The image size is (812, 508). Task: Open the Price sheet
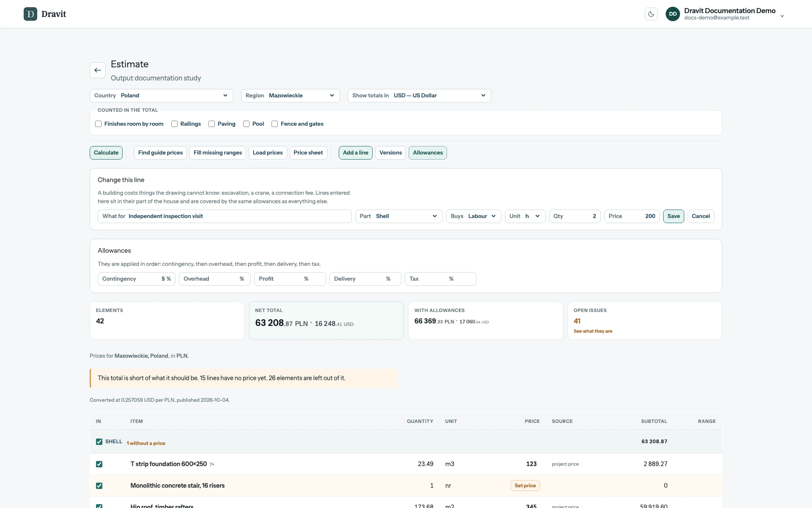point(308,153)
